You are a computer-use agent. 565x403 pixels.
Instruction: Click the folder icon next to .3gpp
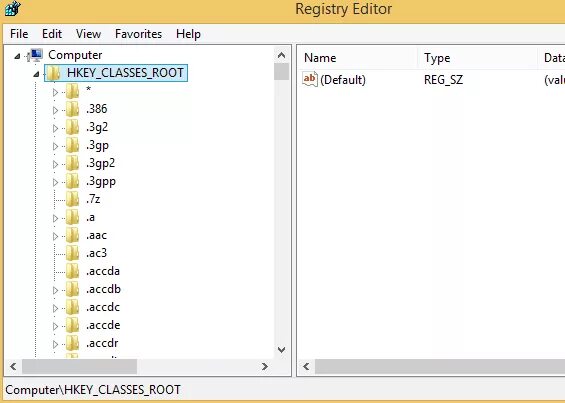tap(72, 181)
